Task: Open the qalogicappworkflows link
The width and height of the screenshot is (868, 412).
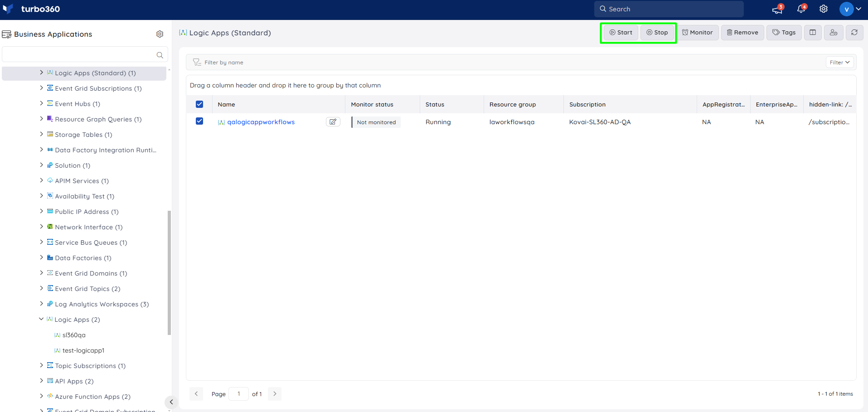Action: pyautogui.click(x=261, y=122)
